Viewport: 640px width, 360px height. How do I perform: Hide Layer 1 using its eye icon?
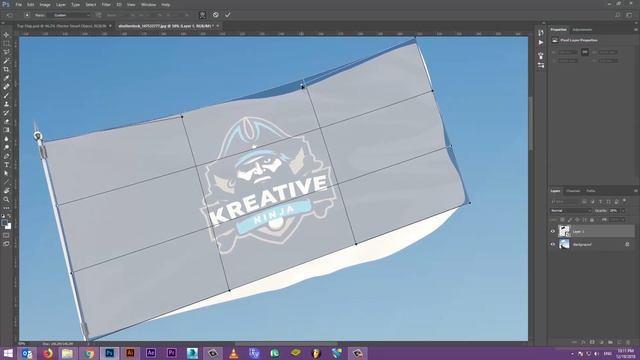553,231
